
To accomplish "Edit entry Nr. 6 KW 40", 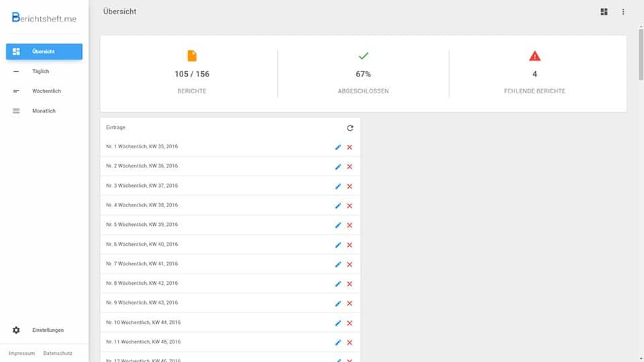I will [338, 245].
